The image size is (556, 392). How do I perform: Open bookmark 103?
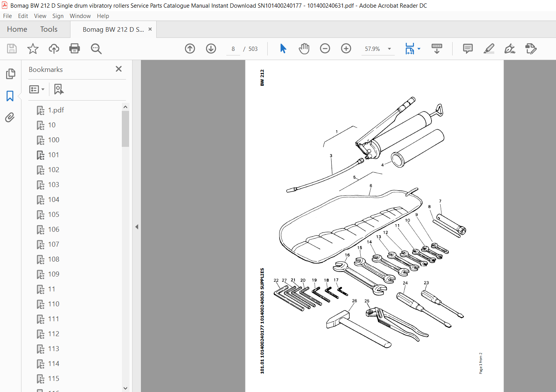54,185
